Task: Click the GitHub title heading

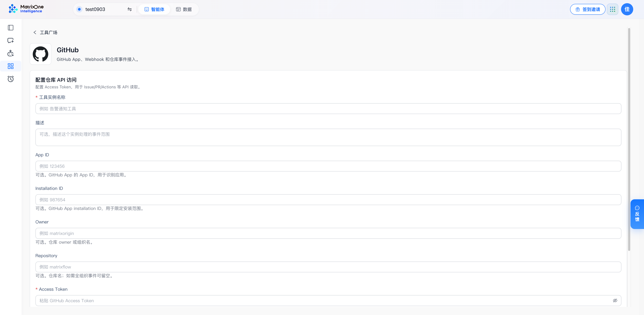Action: [x=68, y=50]
